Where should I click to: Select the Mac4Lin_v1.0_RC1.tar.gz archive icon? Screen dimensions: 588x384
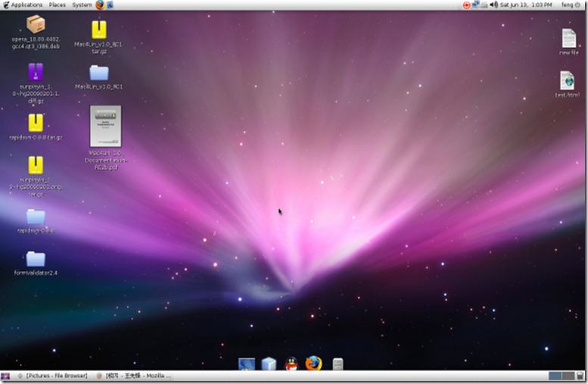[99, 30]
